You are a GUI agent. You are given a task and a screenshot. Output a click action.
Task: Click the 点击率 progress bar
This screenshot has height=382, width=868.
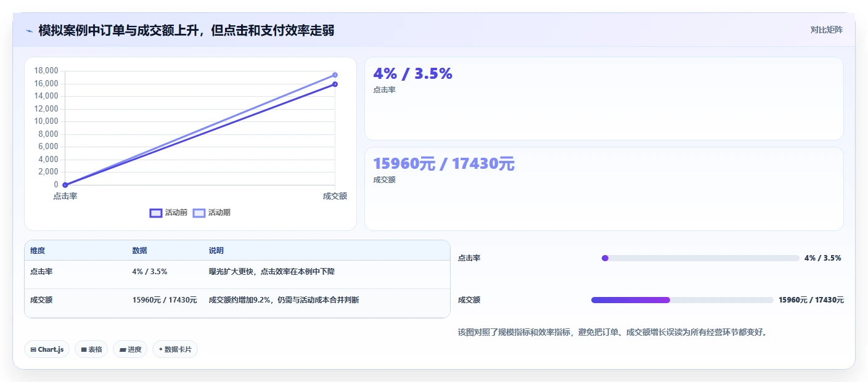700,258
